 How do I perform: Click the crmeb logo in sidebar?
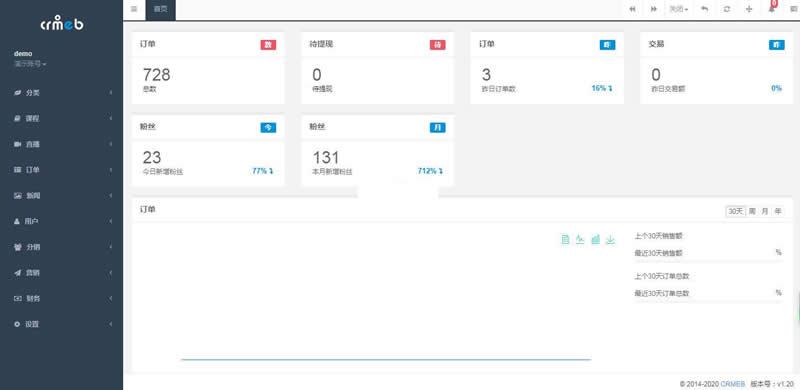click(62, 23)
